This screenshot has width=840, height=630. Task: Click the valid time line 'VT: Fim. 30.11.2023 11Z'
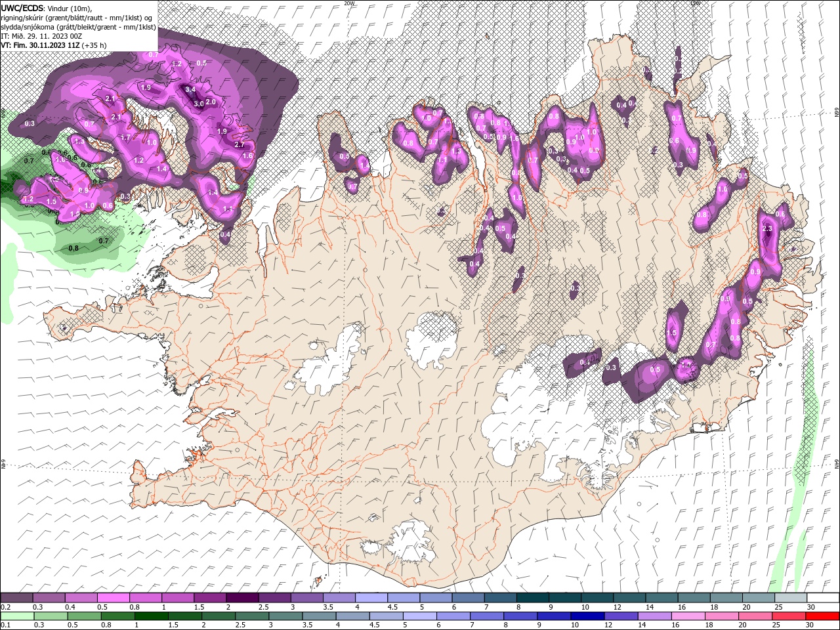point(39,45)
